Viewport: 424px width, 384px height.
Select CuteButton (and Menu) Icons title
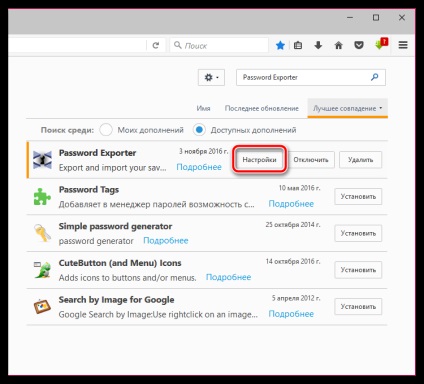pos(120,263)
